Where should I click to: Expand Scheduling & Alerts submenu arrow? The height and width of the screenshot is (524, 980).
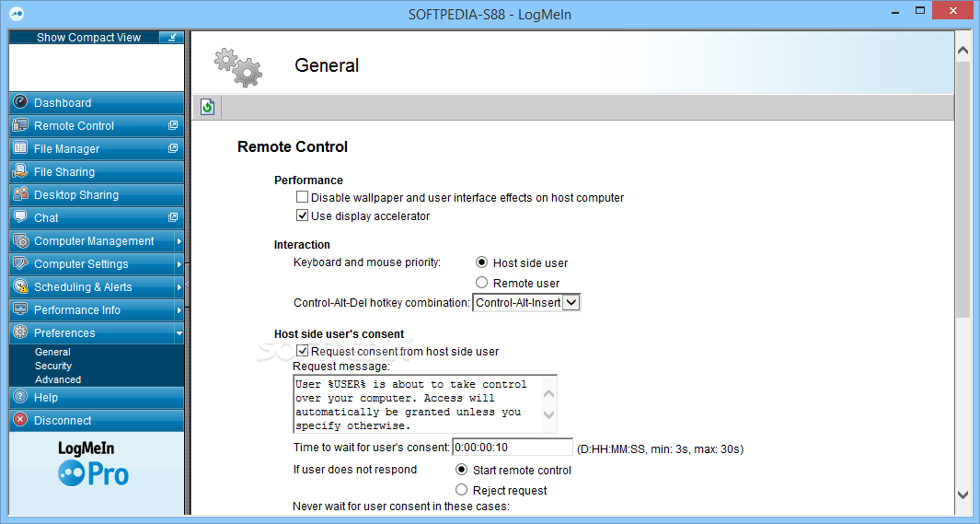(179, 287)
